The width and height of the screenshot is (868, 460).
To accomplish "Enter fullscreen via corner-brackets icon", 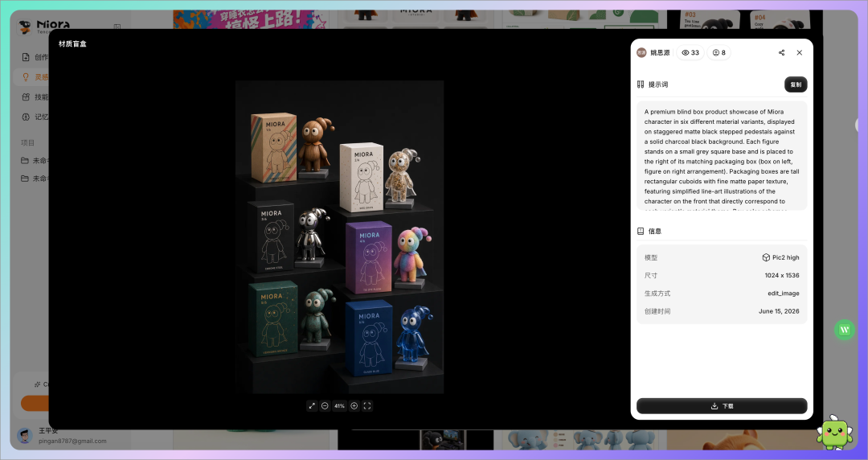I will click(x=367, y=405).
